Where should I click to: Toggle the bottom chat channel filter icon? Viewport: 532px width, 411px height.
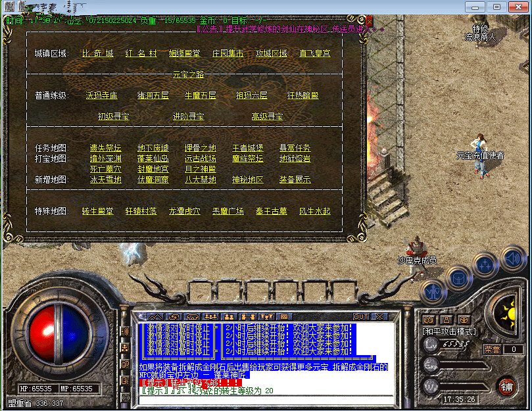tap(126, 397)
